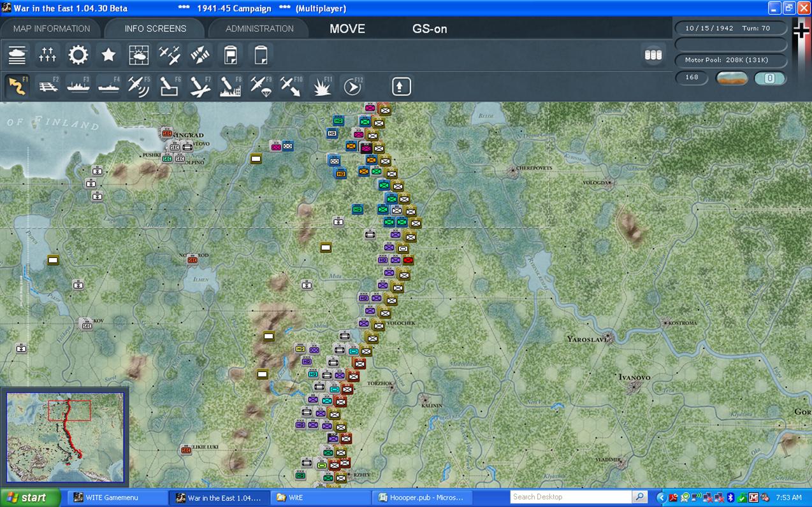The width and height of the screenshot is (812, 507).
Task: Click the GS-on status label
Action: tap(430, 29)
